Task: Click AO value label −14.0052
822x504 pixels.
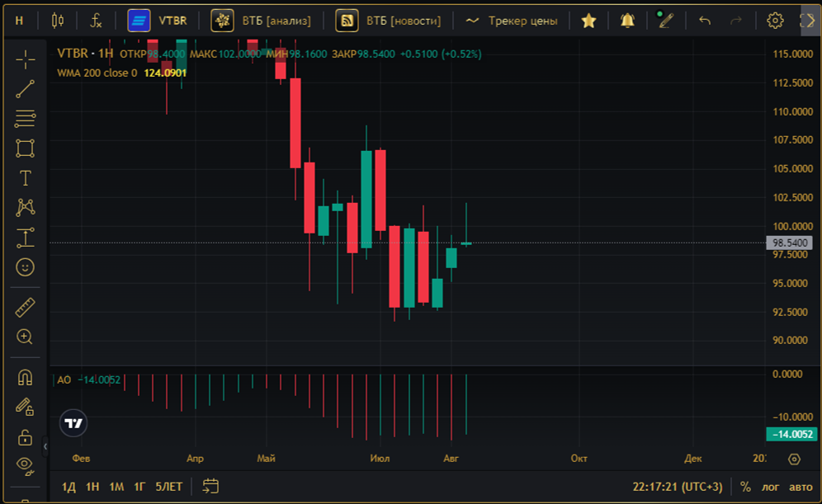Action: point(791,435)
